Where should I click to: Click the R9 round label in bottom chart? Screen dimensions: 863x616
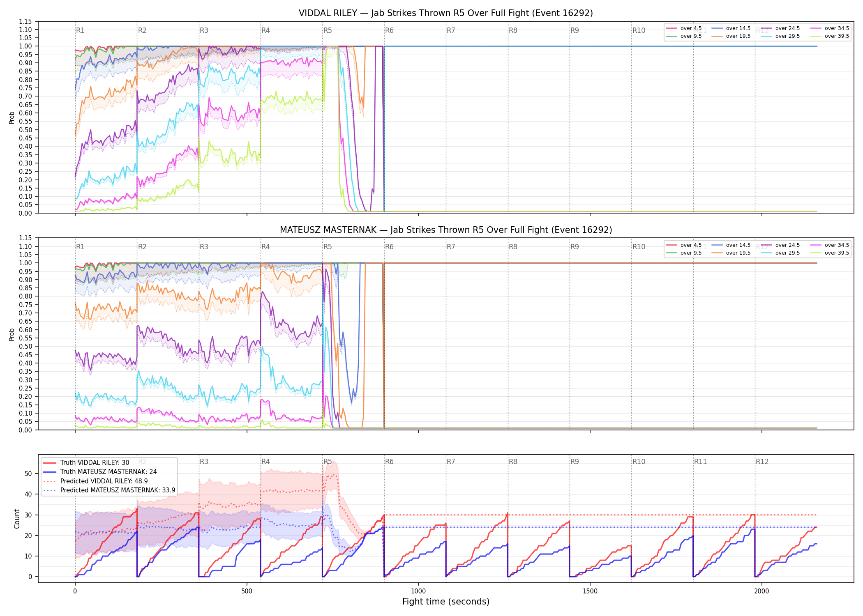575,462
